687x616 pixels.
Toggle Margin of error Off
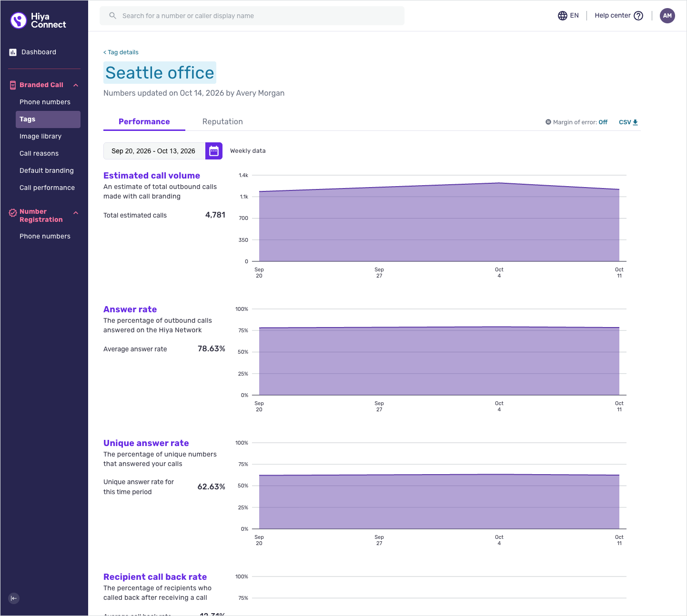click(603, 122)
